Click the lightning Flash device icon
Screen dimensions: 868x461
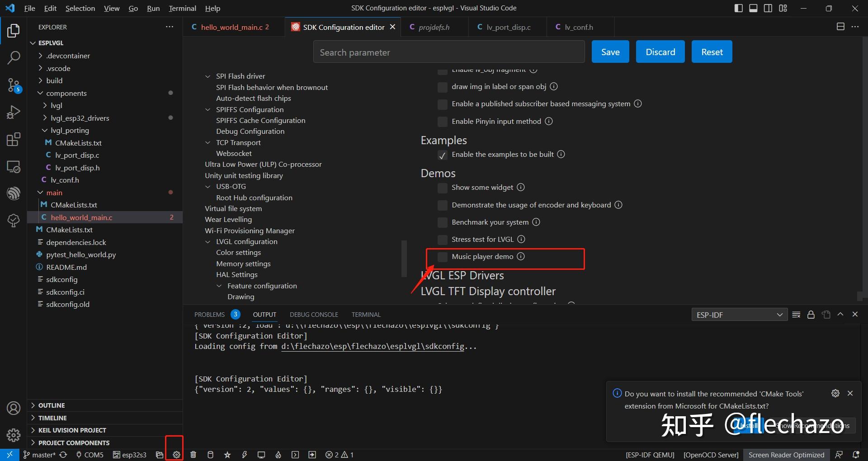[245, 455]
